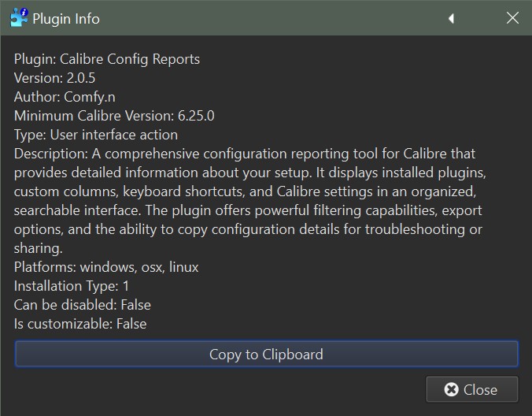Click the 'Minimum Calibre Version: 6.25.0' line

click(x=114, y=116)
